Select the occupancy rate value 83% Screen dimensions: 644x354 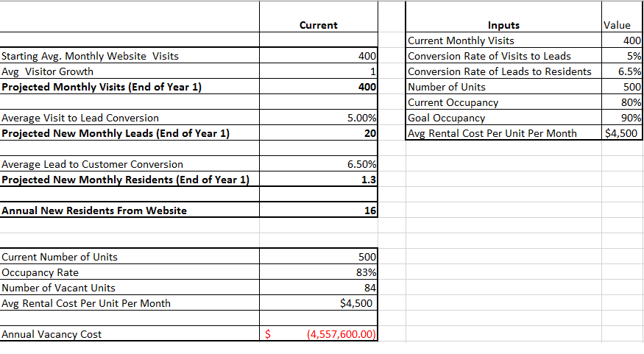(318, 273)
